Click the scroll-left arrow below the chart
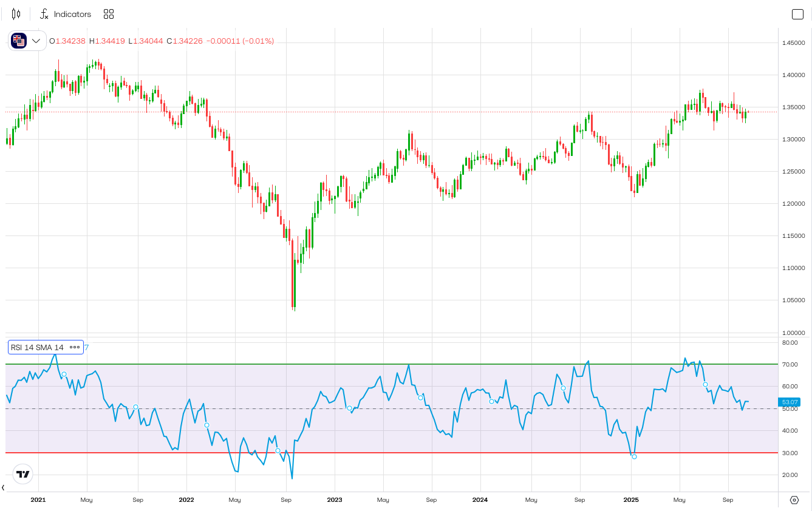Viewport: 812px width, 511px height. coord(3,487)
